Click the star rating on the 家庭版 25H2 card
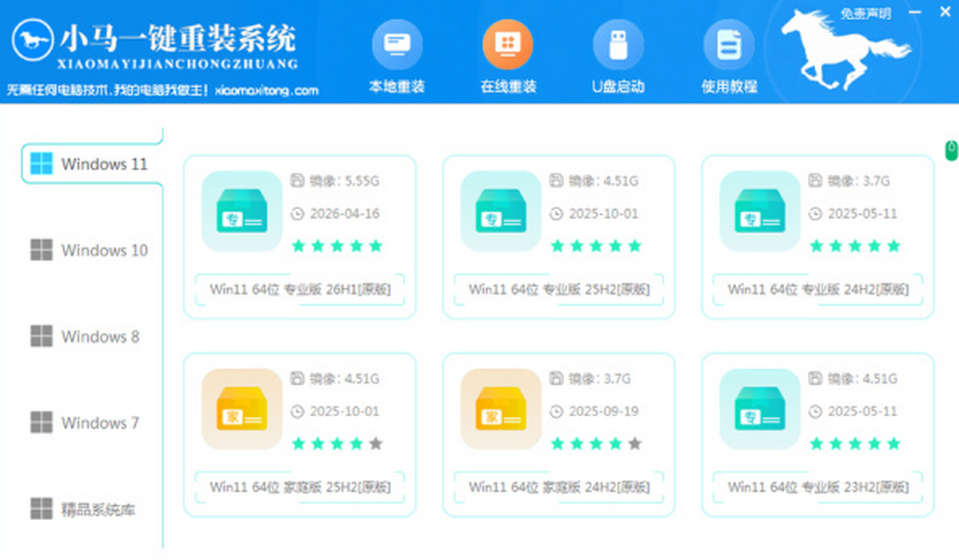This screenshot has height=560, width=959. [337, 443]
